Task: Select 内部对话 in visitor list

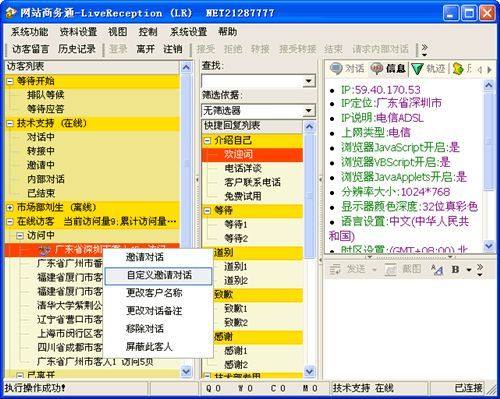Action: click(x=46, y=179)
